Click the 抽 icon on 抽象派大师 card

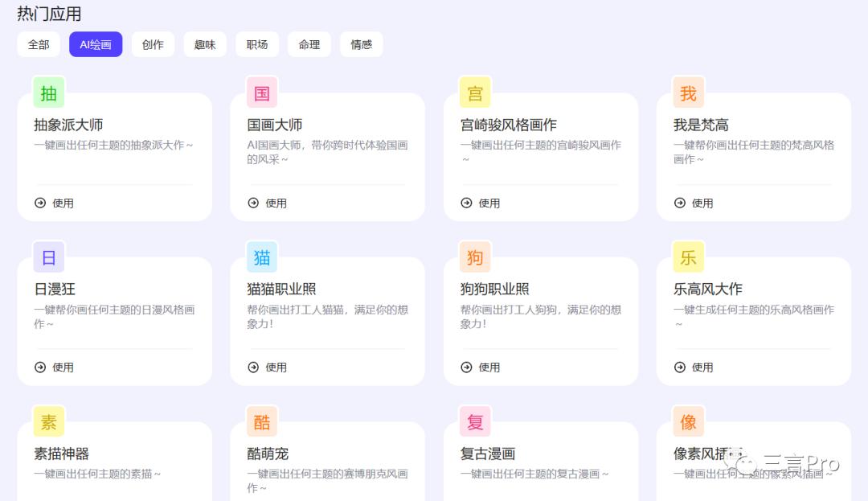coord(48,92)
